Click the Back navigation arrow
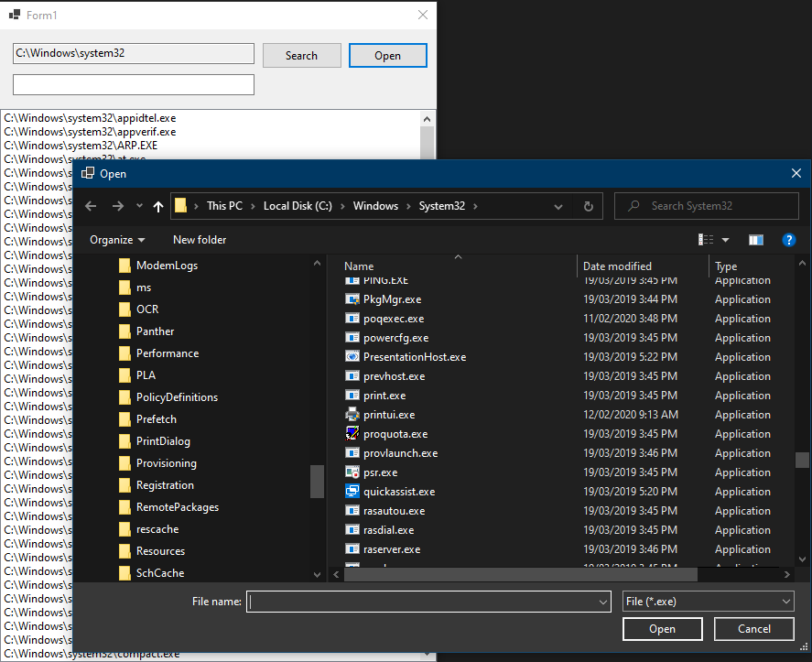 [90, 206]
